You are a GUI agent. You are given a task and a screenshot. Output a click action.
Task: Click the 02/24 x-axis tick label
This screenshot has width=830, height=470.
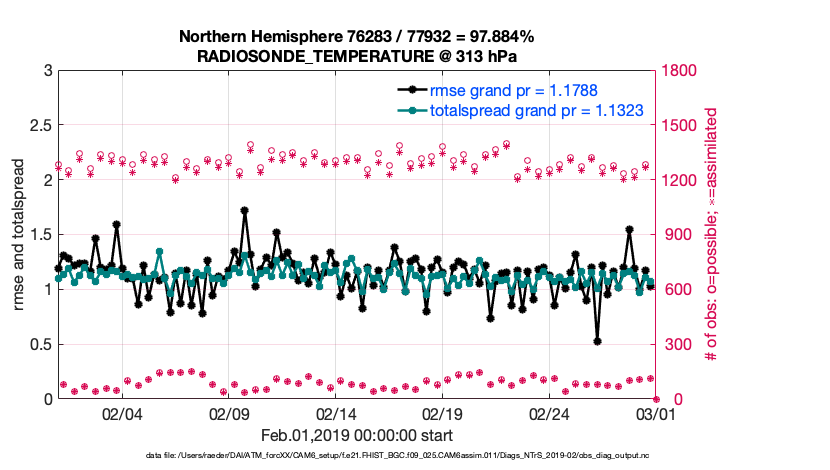click(550, 414)
